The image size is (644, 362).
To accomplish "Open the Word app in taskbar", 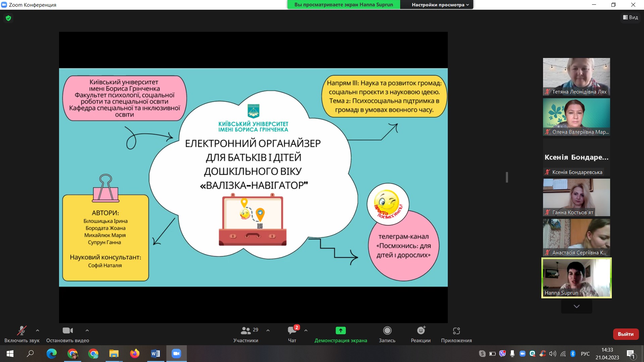I will (x=155, y=354).
